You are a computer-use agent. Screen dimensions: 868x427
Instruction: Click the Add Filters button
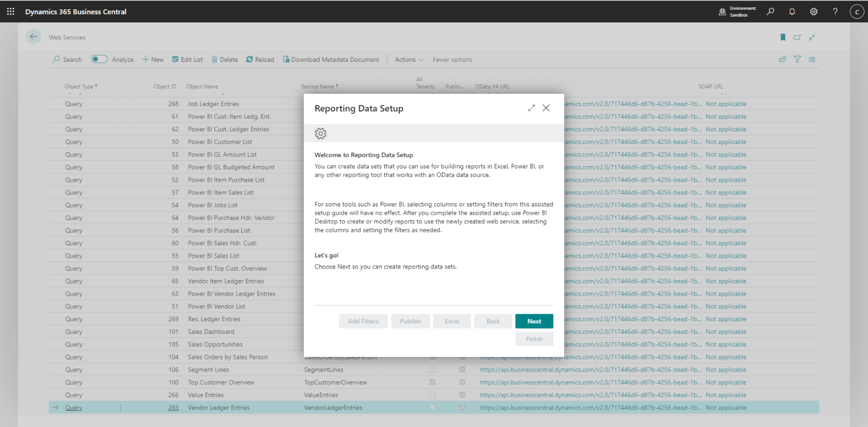(x=363, y=321)
